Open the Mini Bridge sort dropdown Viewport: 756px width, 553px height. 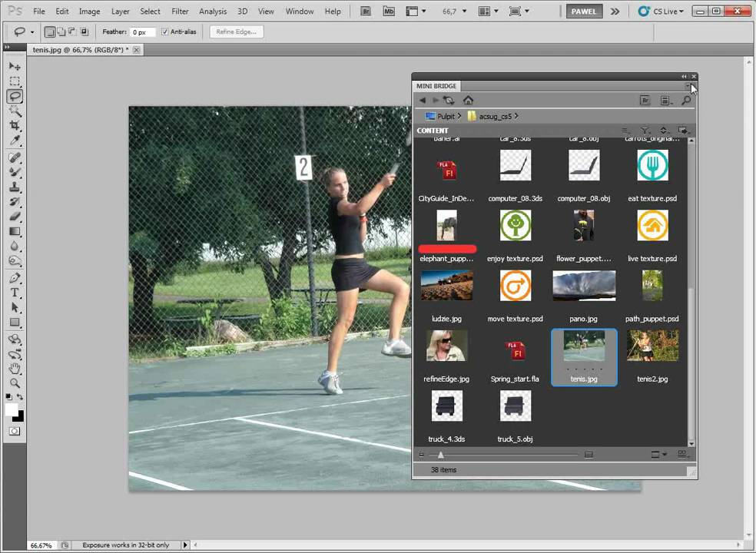point(664,131)
